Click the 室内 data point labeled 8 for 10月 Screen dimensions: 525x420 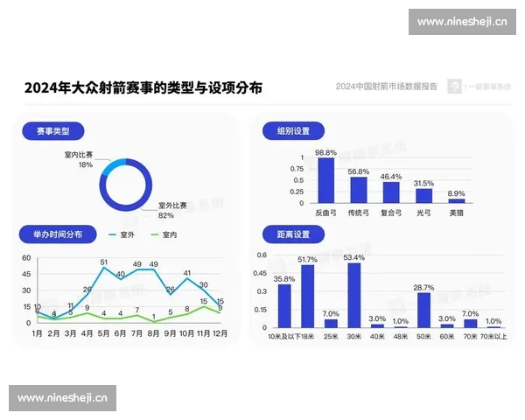[187, 314]
